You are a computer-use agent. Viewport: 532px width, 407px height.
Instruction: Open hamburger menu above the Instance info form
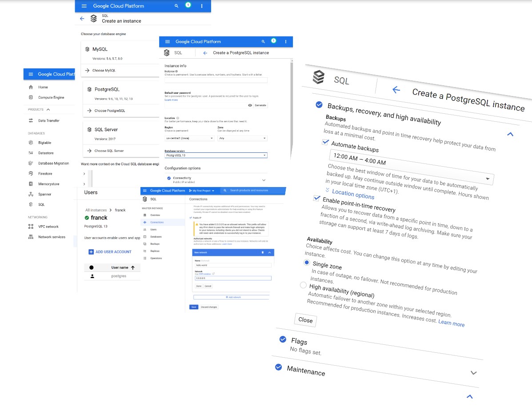[x=167, y=42]
